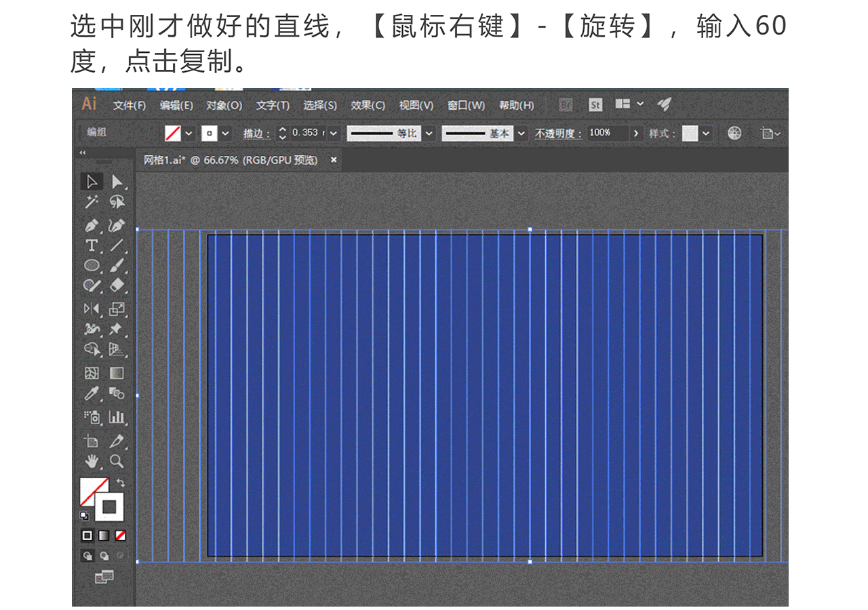
Task: Set paint mode to None
Action: click(120, 535)
